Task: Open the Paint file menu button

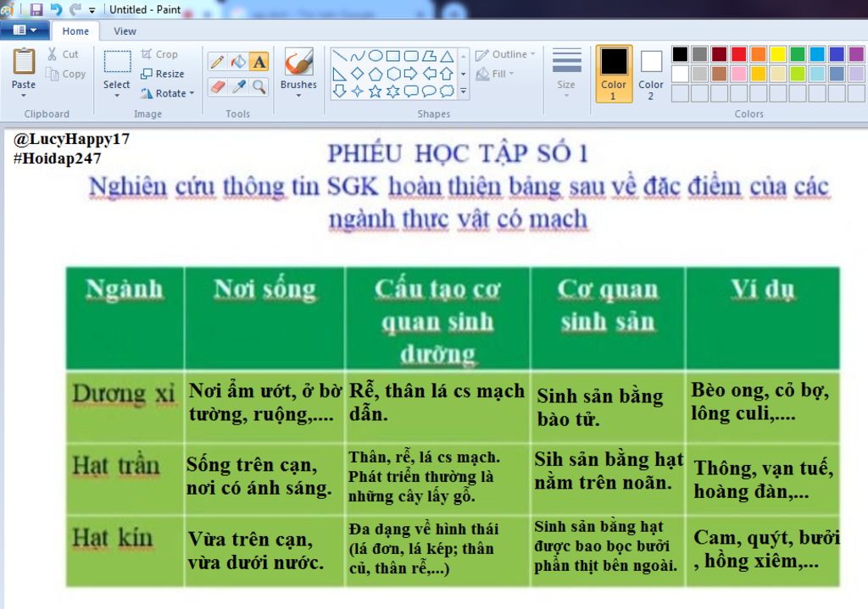Action: (x=25, y=30)
